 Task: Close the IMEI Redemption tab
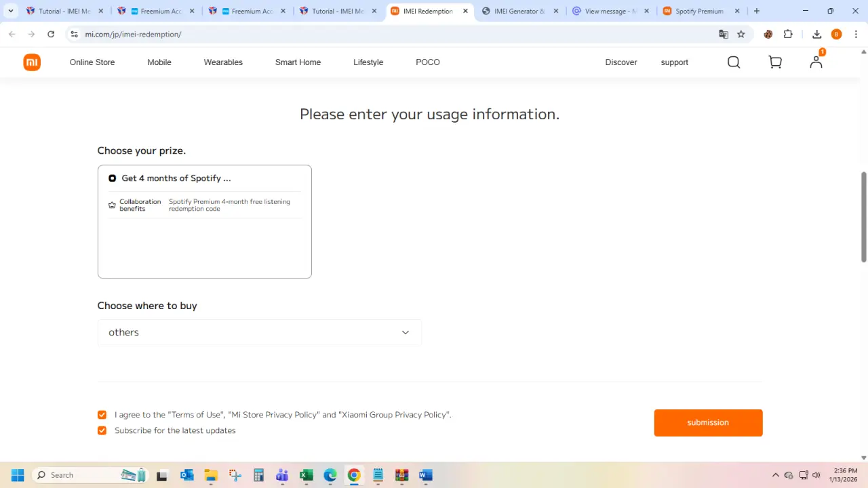(x=465, y=11)
